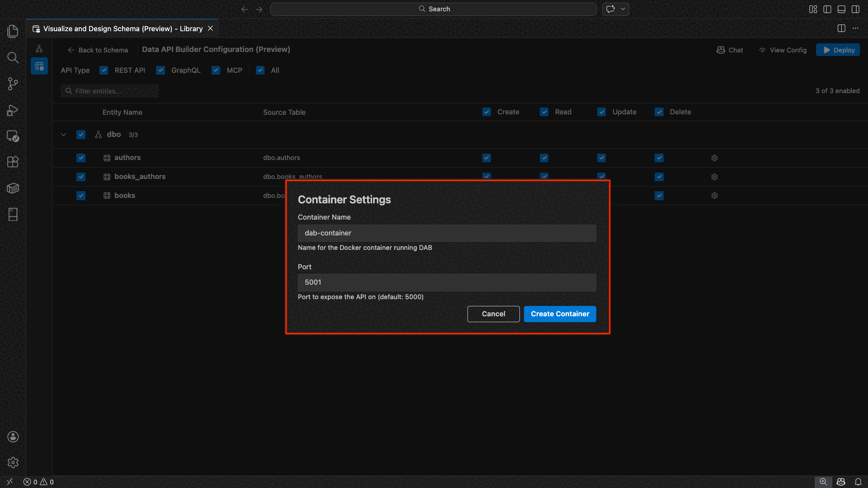The height and width of the screenshot is (488, 868).
Task: Open Source Control view icon
Action: [13, 84]
